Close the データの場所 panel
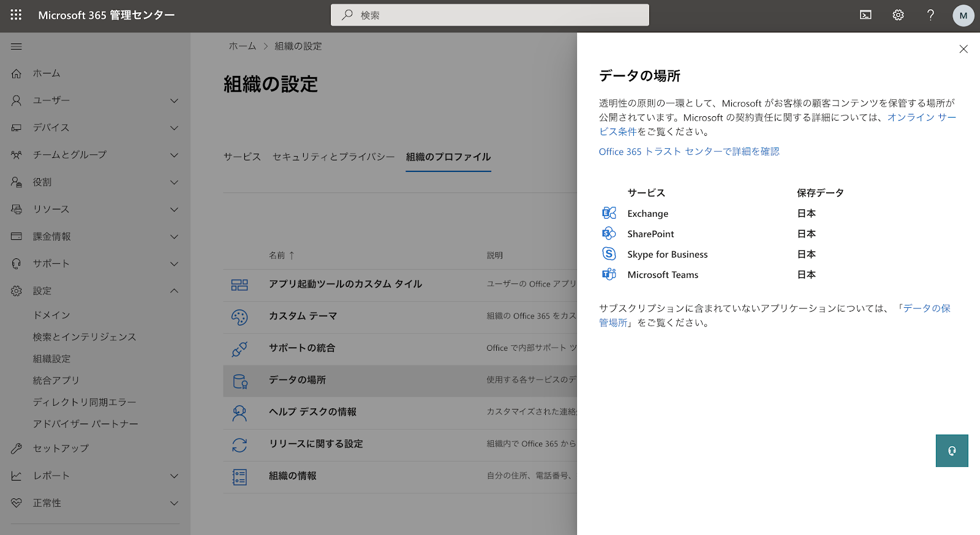This screenshot has width=980, height=535. tap(963, 49)
